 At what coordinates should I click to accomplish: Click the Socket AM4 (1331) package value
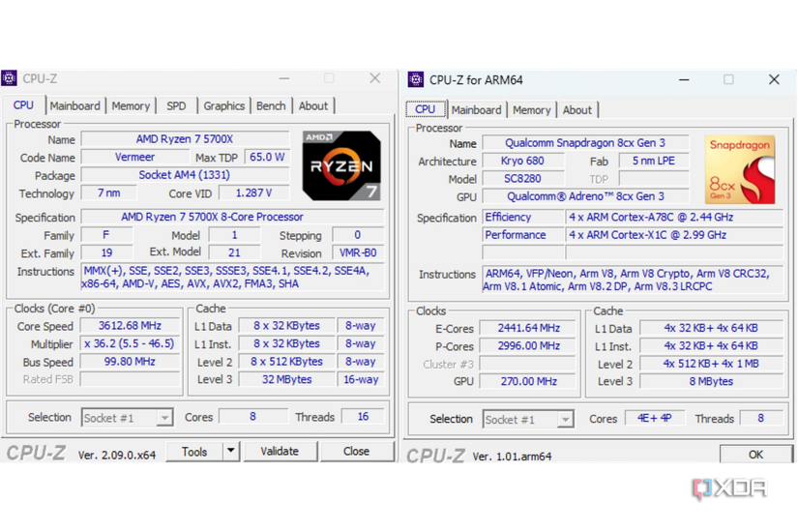[186, 175]
